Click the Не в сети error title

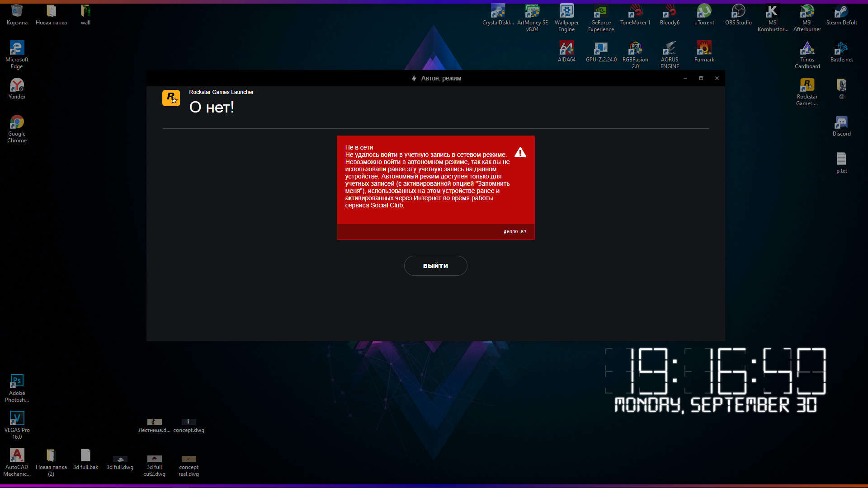click(x=359, y=148)
